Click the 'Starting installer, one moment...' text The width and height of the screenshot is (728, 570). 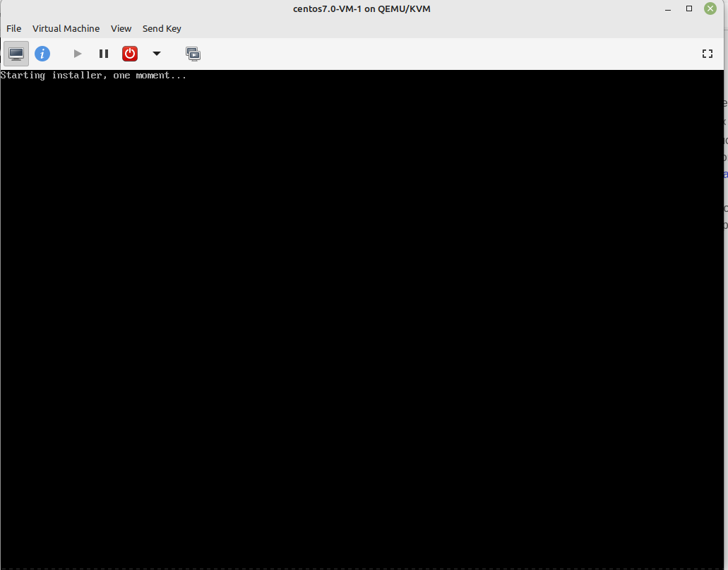click(x=93, y=76)
